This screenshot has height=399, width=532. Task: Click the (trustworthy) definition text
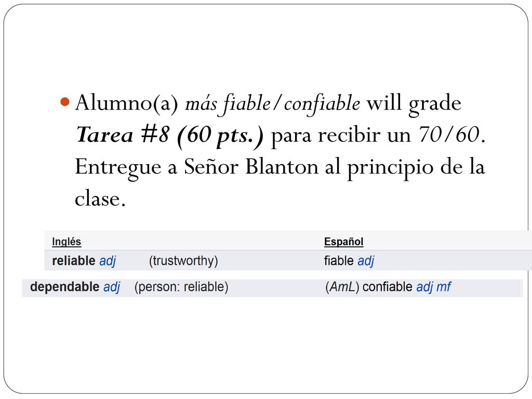[183, 261]
